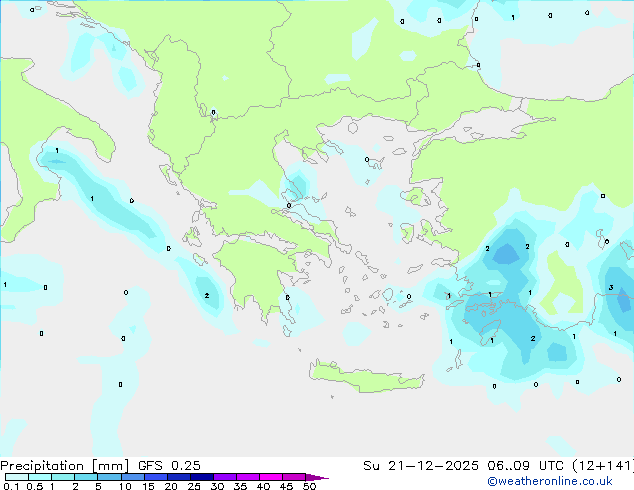Click the 'Su 21-12-2025' date text
The width and height of the screenshot is (634, 490).
point(421,466)
